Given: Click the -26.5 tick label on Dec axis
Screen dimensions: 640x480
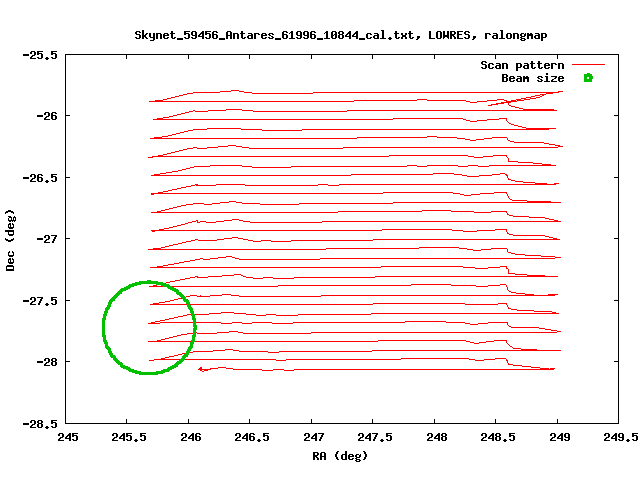Looking at the screenshot, I should pos(40,178).
